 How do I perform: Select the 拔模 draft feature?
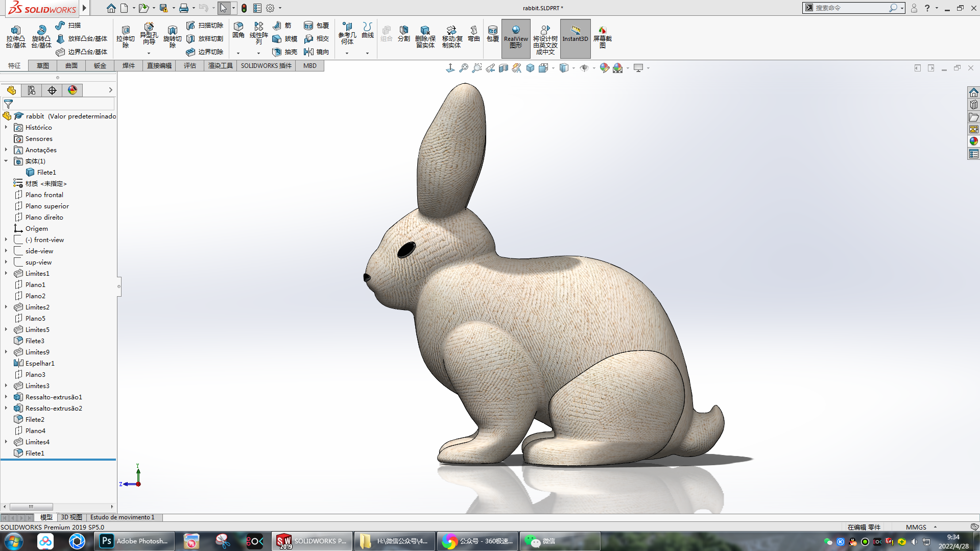tap(285, 38)
